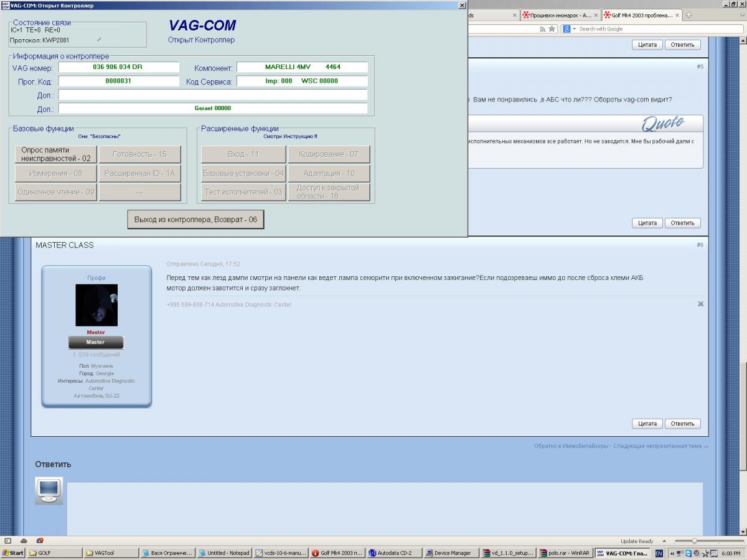The width and height of the screenshot is (747, 560).
Task: Click the dark Master rank badge
Action: coord(96,342)
